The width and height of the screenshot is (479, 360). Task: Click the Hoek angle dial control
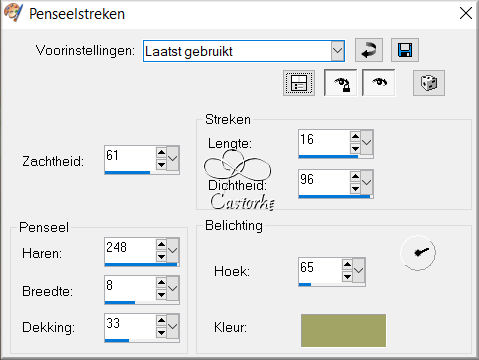pos(418,253)
